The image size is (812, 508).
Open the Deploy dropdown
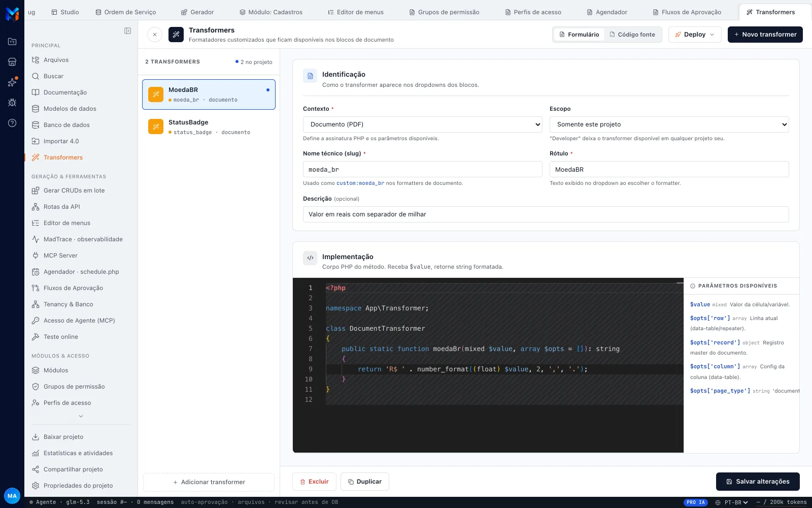pos(695,35)
